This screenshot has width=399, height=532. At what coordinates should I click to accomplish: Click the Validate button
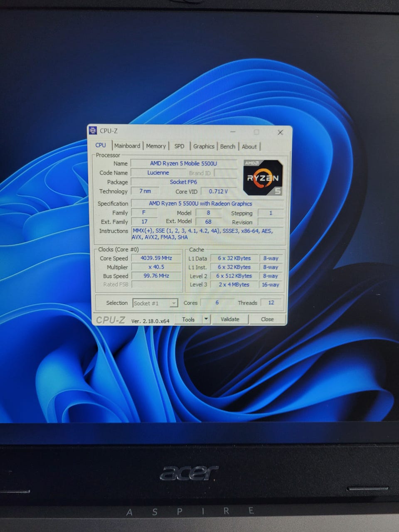coord(230,319)
